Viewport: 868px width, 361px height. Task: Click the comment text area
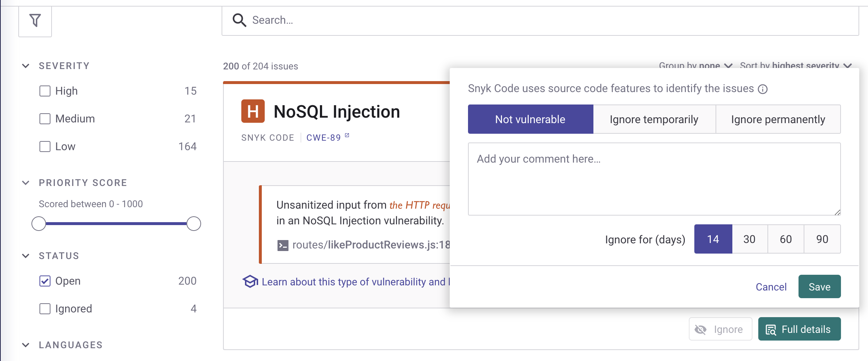654,179
